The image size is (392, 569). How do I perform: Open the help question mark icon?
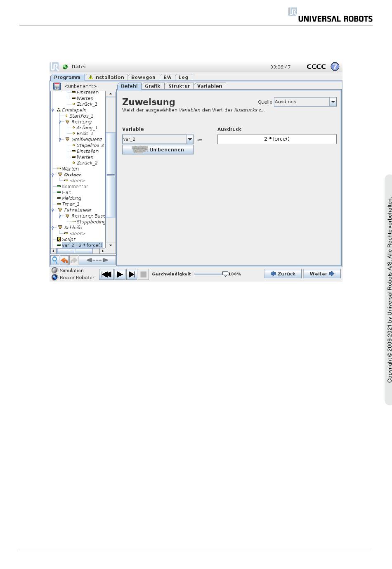(x=335, y=66)
